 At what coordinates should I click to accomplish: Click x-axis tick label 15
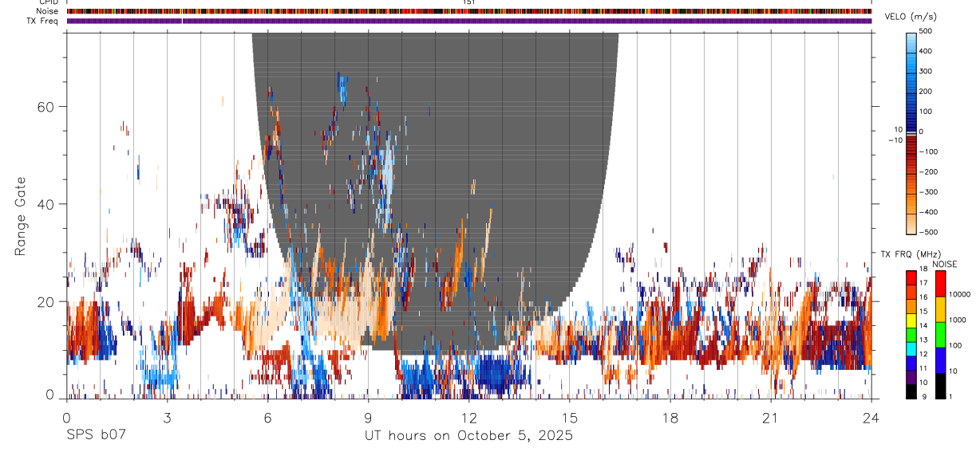pyautogui.click(x=570, y=418)
